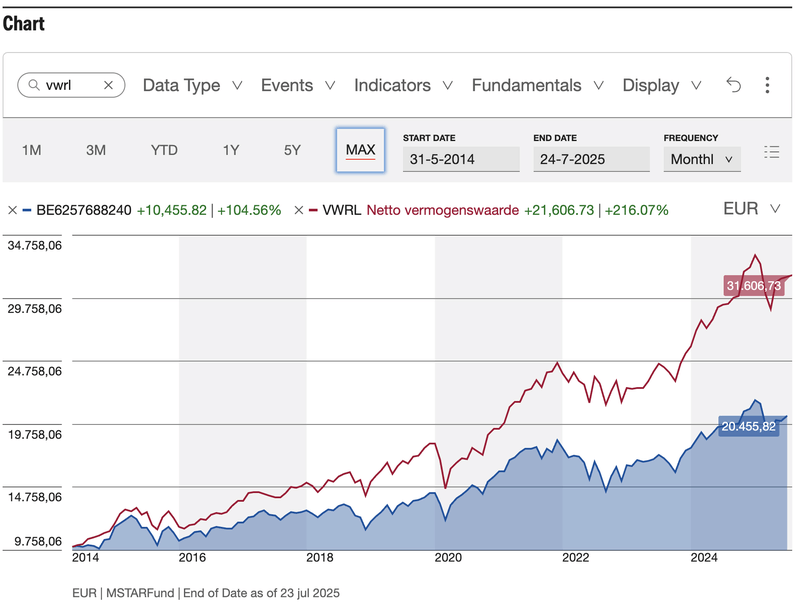Open the Events dropdown menu
800x605 pixels.
tap(297, 86)
